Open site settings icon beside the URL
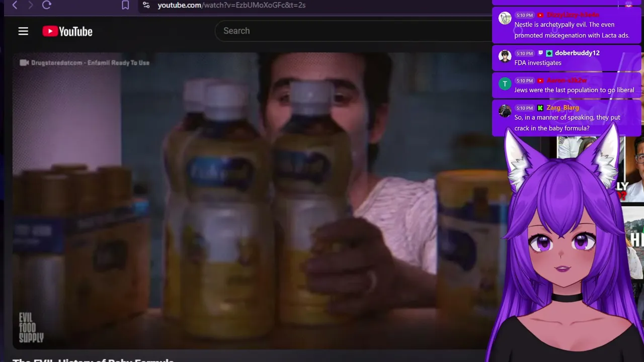644x362 pixels. click(x=146, y=5)
